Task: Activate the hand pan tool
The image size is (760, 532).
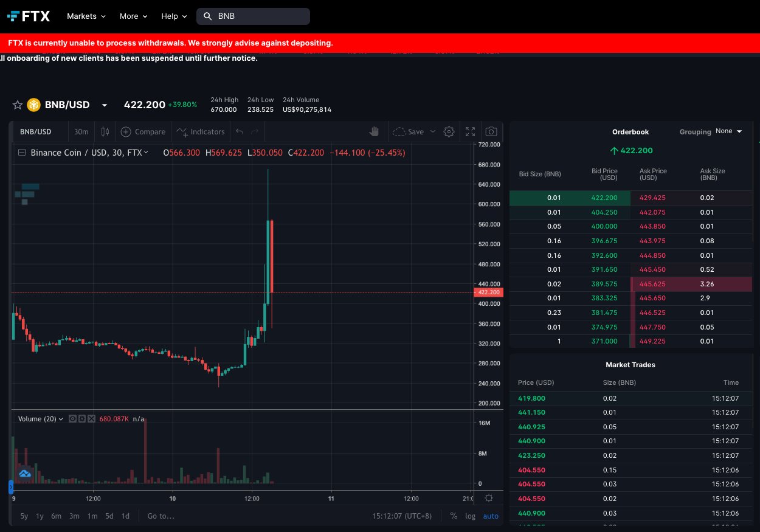Action: tap(374, 131)
